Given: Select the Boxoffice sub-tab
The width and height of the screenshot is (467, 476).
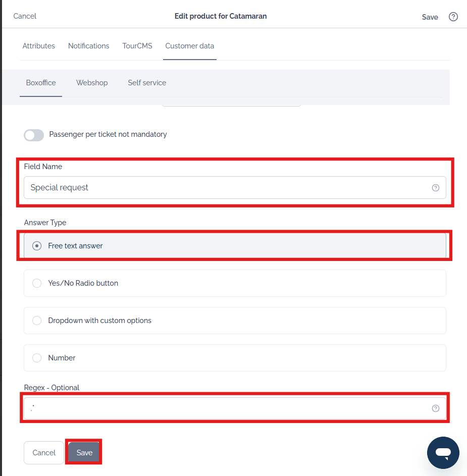Looking at the screenshot, I should point(41,83).
